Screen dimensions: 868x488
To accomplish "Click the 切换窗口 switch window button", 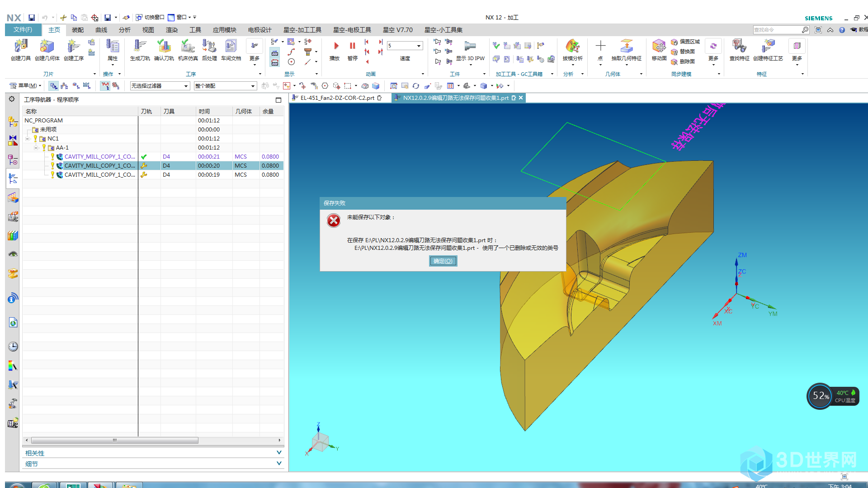I will tap(150, 17).
